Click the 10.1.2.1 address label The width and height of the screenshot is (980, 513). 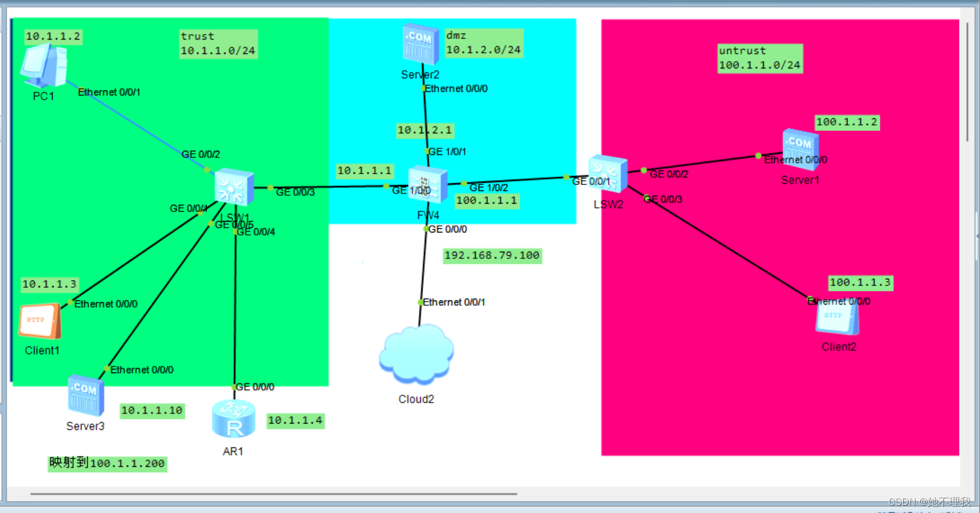point(425,130)
